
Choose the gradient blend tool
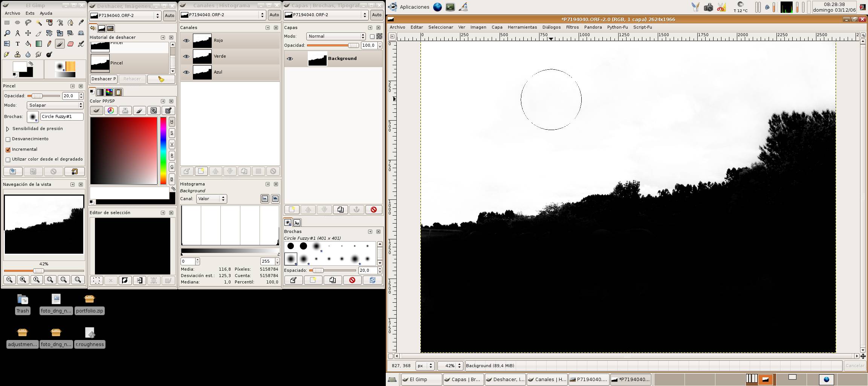click(x=38, y=44)
